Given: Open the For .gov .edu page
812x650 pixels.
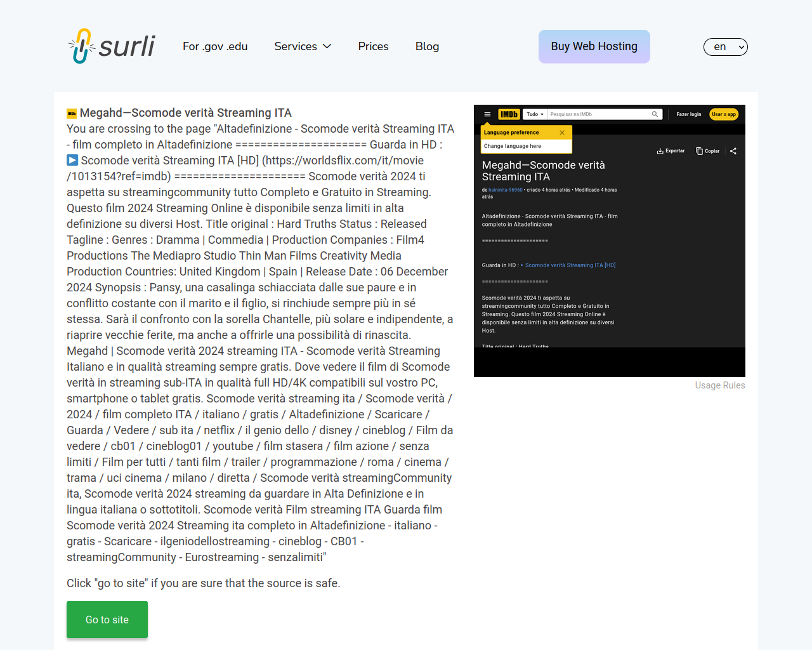Looking at the screenshot, I should click(215, 46).
